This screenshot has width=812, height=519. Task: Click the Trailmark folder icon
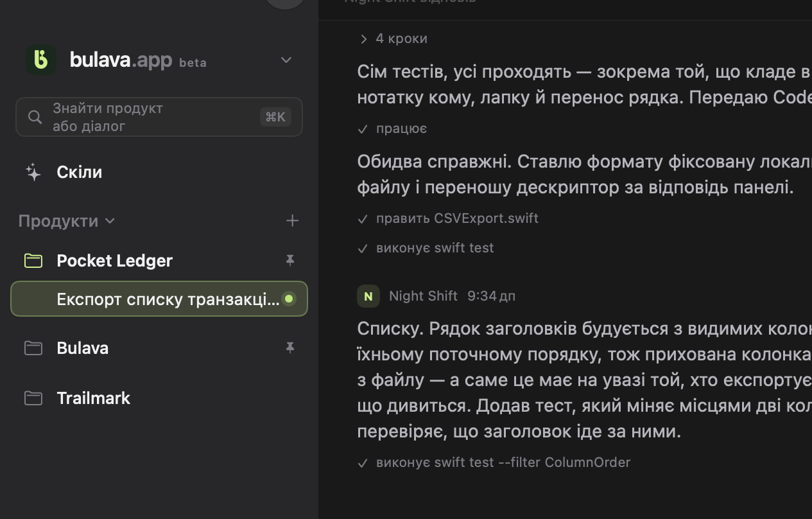(33, 398)
